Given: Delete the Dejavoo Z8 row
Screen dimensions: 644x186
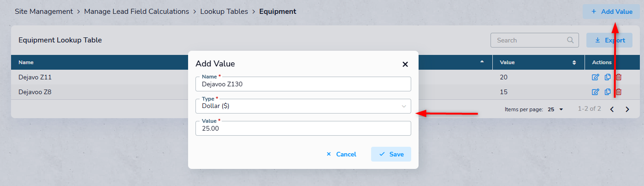Looking at the screenshot, I should tap(619, 92).
